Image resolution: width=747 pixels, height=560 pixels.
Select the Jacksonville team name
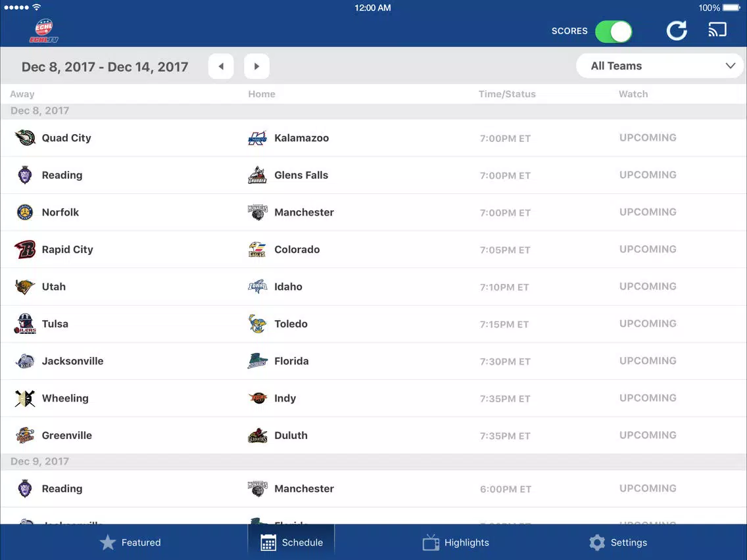(72, 361)
